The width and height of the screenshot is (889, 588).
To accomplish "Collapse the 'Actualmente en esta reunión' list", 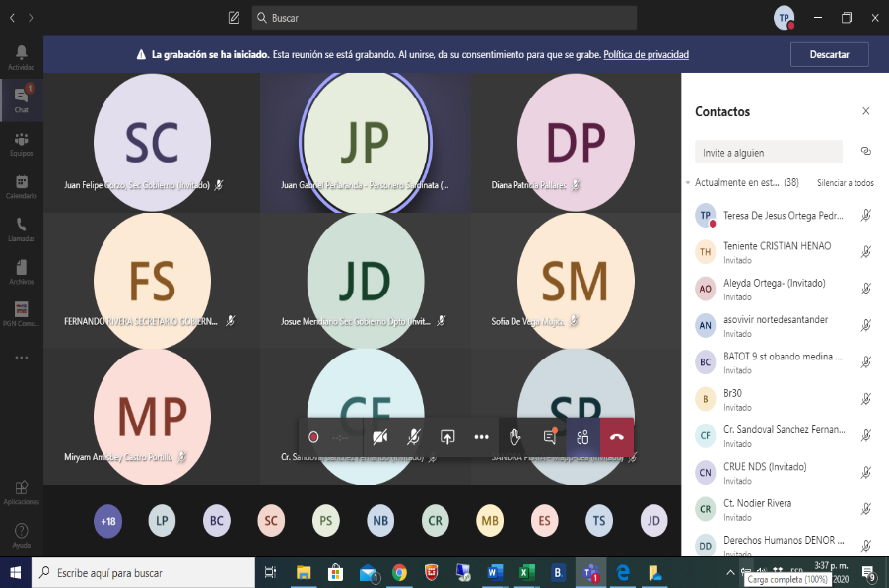I will (688, 183).
